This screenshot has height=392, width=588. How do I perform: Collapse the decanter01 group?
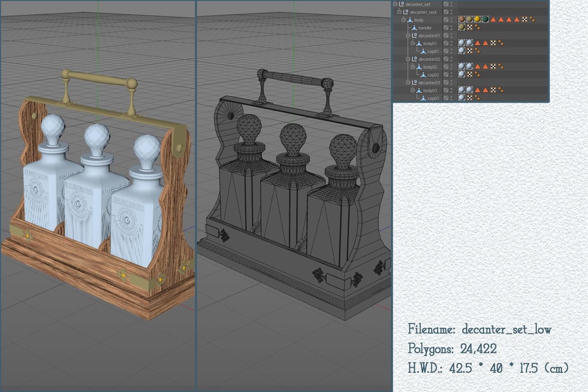tap(408, 35)
